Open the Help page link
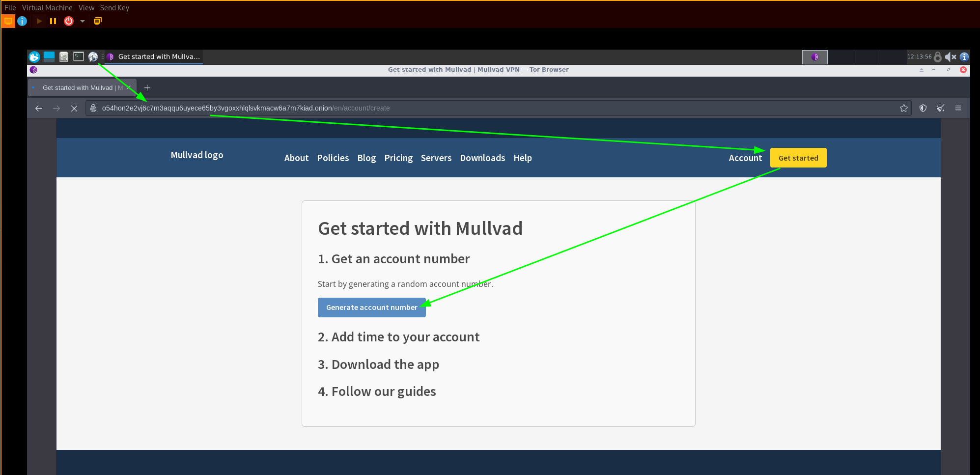980x475 pixels. click(x=523, y=158)
